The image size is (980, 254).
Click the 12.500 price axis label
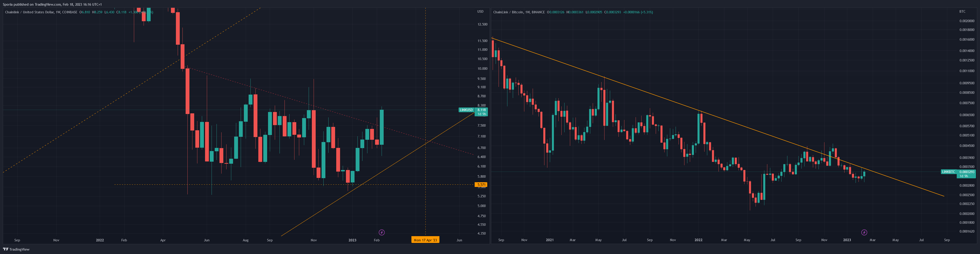tap(482, 24)
